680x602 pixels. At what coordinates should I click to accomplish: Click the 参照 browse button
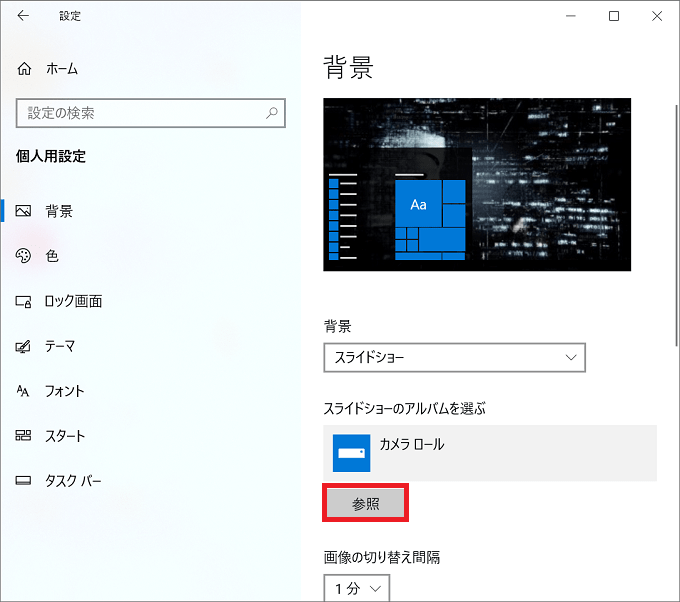pyautogui.click(x=365, y=503)
